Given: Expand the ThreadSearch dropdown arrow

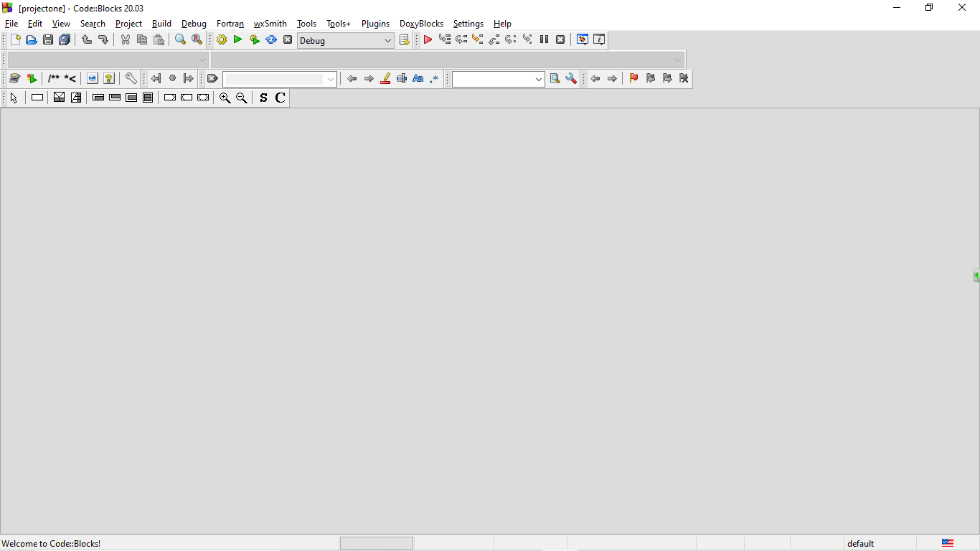Looking at the screenshot, I should [539, 80].
